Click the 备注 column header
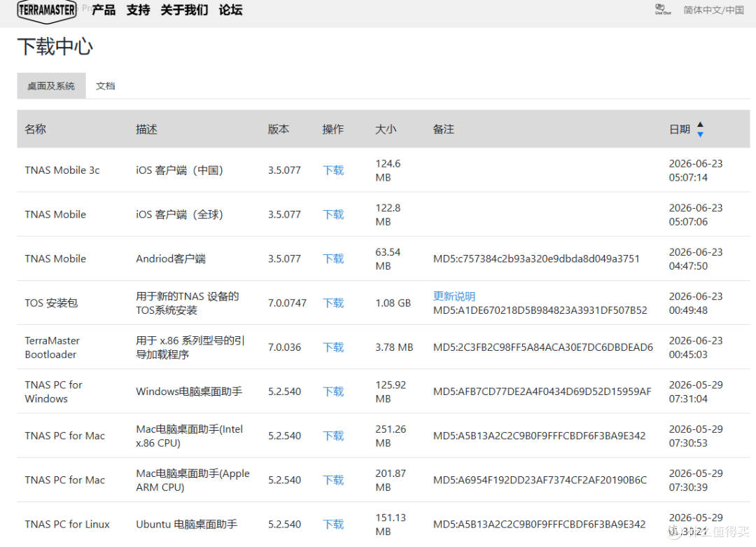The width and height of the screenshot is (756, 547). (x=444, y=130)
